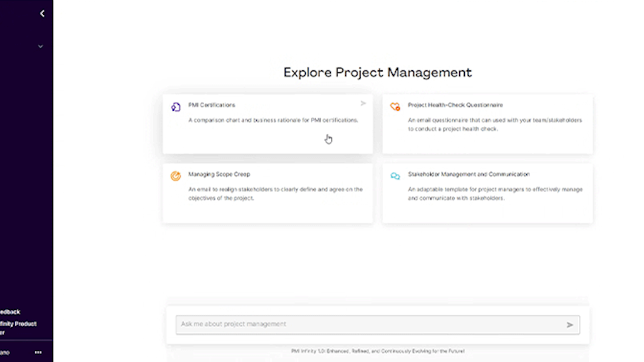644x362 pixels.
Task: Click the orange Managing Scope Creep icon
Action: pos(176,176)
